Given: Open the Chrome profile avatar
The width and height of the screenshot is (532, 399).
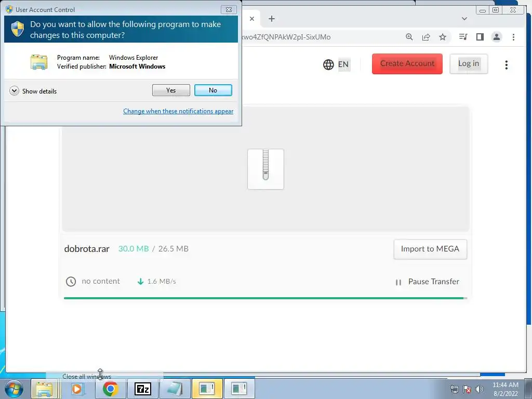Looking at the screenshot, I should [x=496, y=37].
